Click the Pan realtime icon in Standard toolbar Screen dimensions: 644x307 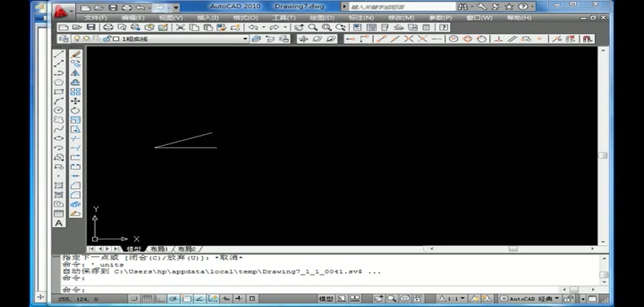(299, 28)
